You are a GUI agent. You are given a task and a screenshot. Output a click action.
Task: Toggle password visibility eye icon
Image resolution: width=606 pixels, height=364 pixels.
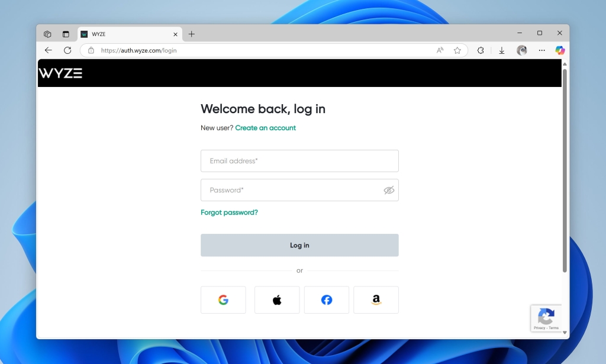point(389,190)
